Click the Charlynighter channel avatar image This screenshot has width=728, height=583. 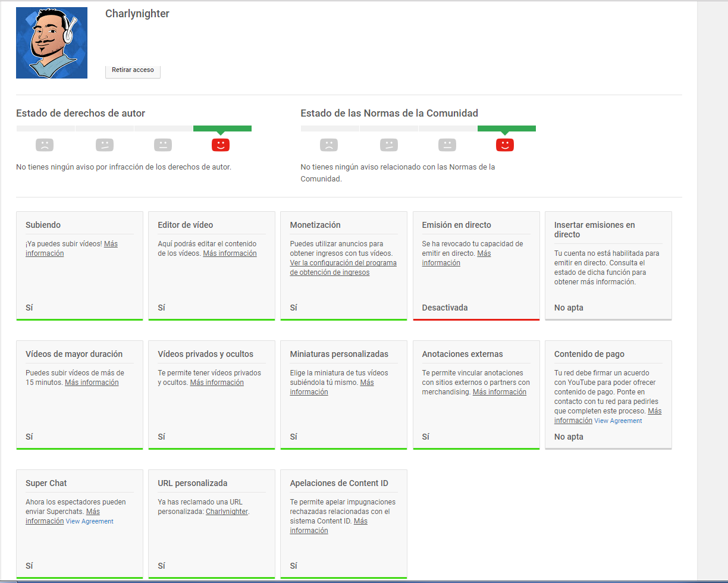tap(52, 43)
